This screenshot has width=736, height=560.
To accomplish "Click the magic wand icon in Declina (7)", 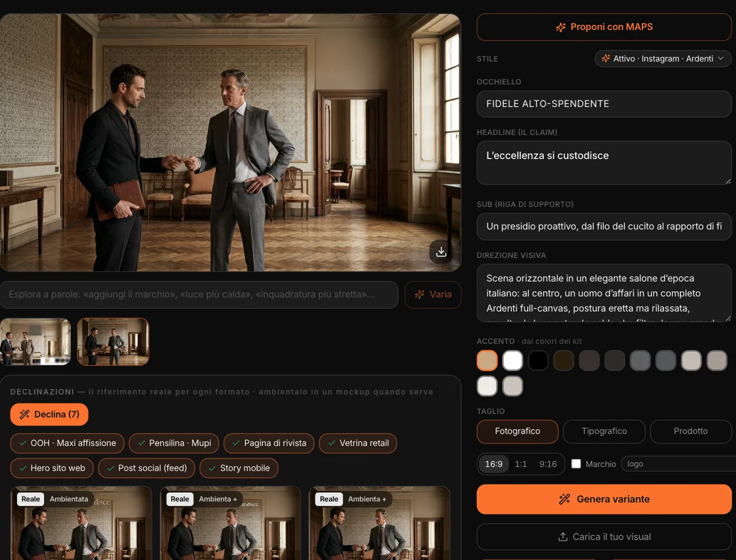I will coord(24,415).
